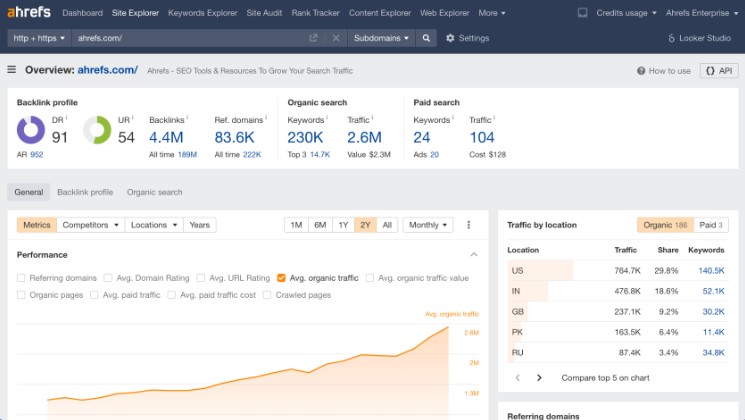
Task: Switch to the Backlink profile tab
Action: pos(85,192)
